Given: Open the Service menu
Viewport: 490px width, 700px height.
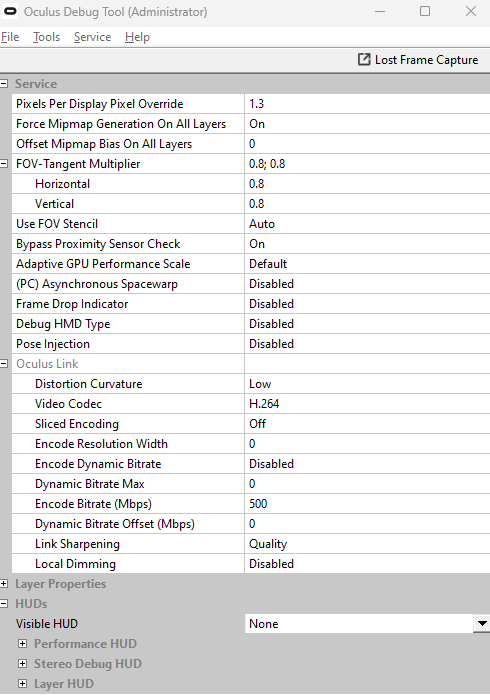Looking at the screenshot, I should (x=92, y=37).
